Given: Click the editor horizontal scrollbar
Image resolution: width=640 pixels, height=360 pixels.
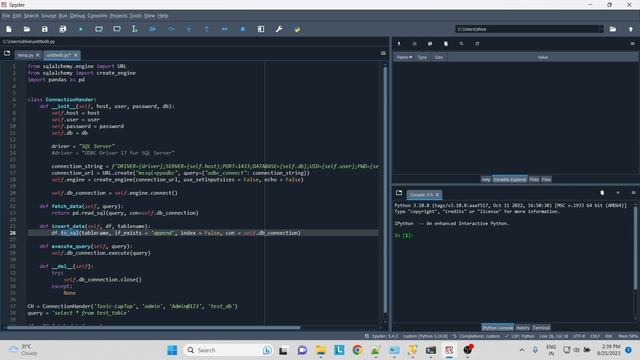Looking at the screenshot, I should click(153, 327).
